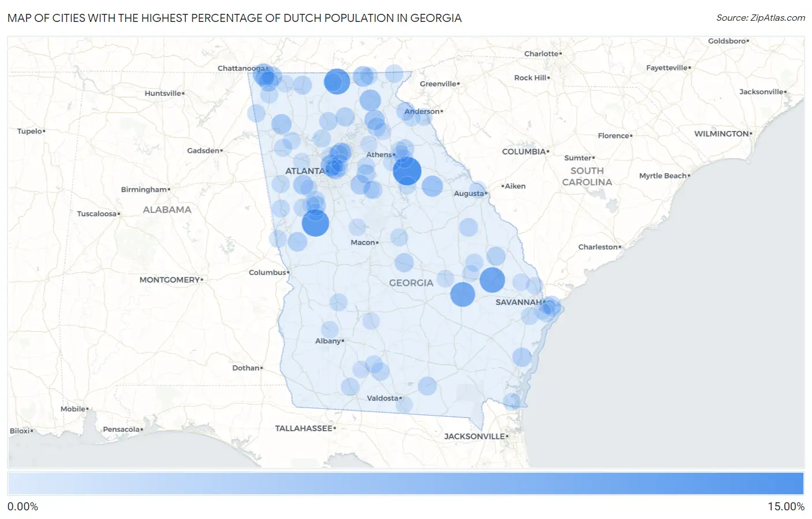Viewport: 812px width, 519px height.
Task: Click the Pensacola city label
Action: coord(121,430)
